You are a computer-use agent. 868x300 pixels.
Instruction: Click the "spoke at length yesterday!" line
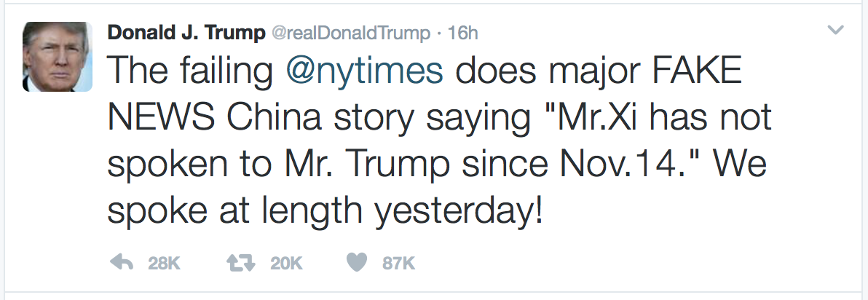click(324, 212)
